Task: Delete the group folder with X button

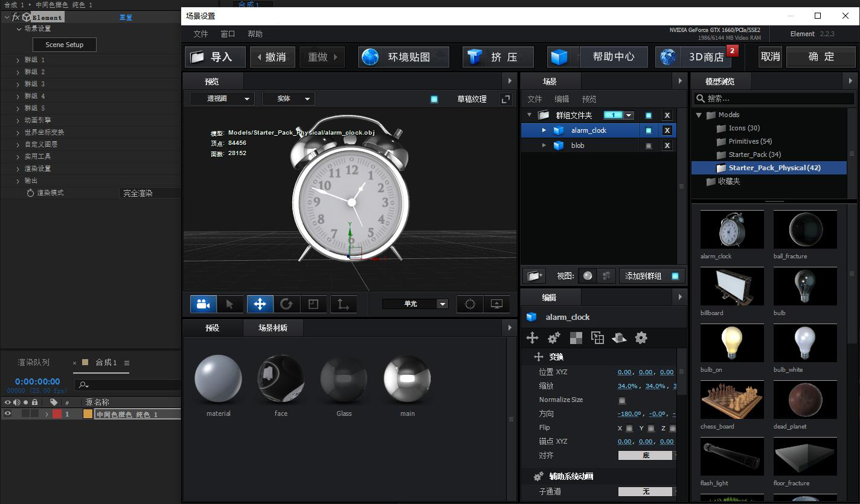Action: (667, 115)
